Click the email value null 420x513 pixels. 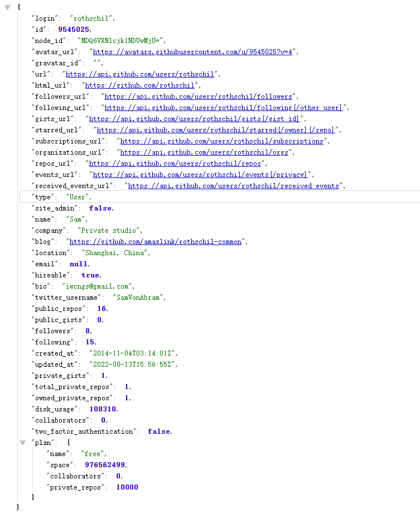coord(79,264)
